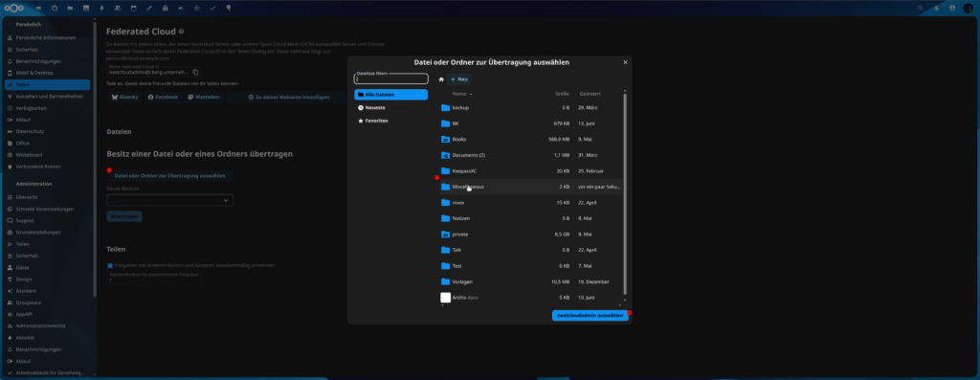Focus Standardordner für angenommene Freigaben field
Image resolution: width=980 pixels, height=380 pixels.
154,280
